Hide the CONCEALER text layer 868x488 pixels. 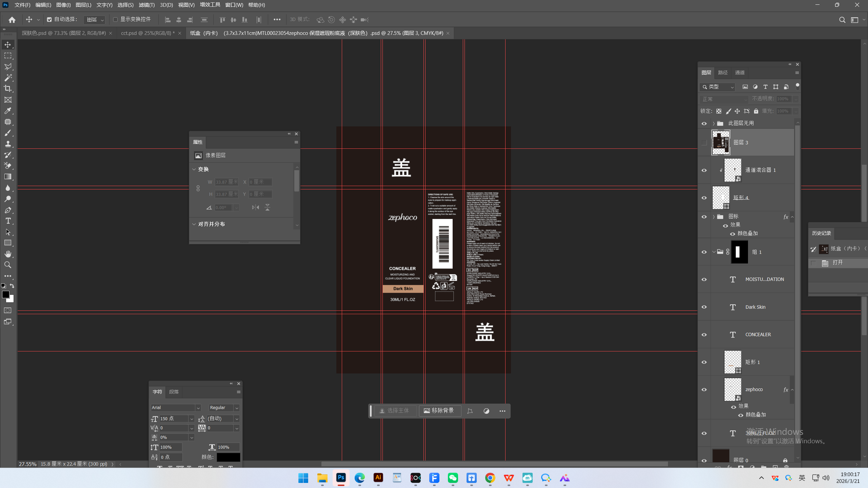point(704,334)
